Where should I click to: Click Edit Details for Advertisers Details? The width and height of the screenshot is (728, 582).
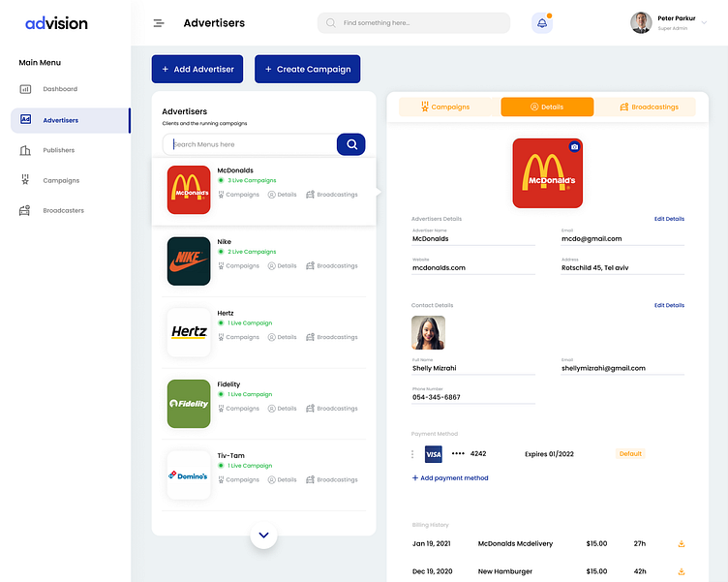[669, 219]
